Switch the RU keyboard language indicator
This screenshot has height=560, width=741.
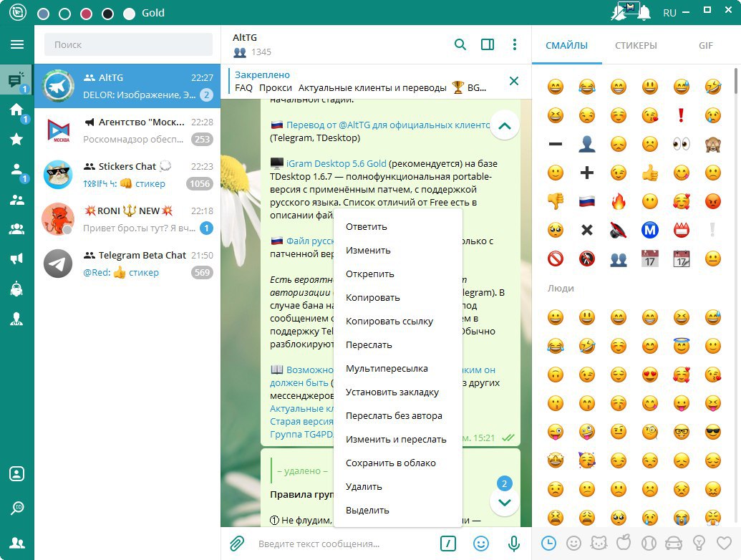669,13
